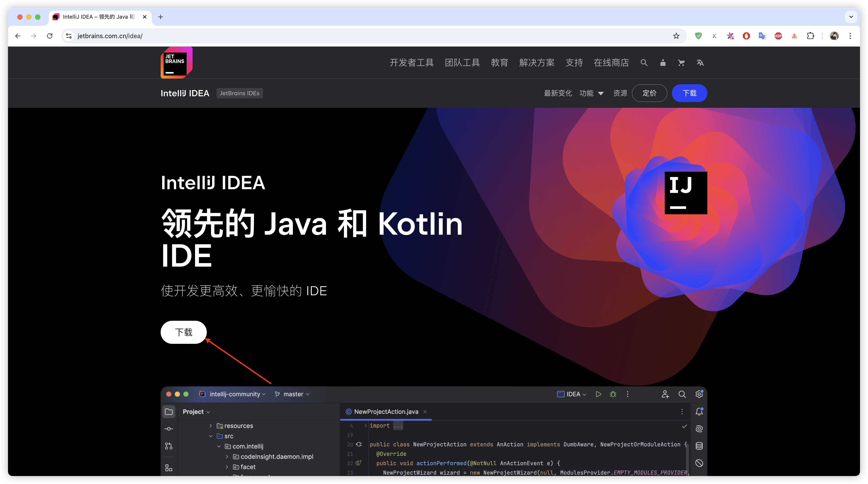The height and width of the screenshot is (484, 868).
Task: Open the tab search chevron dropdown
Action: (851, 17)
